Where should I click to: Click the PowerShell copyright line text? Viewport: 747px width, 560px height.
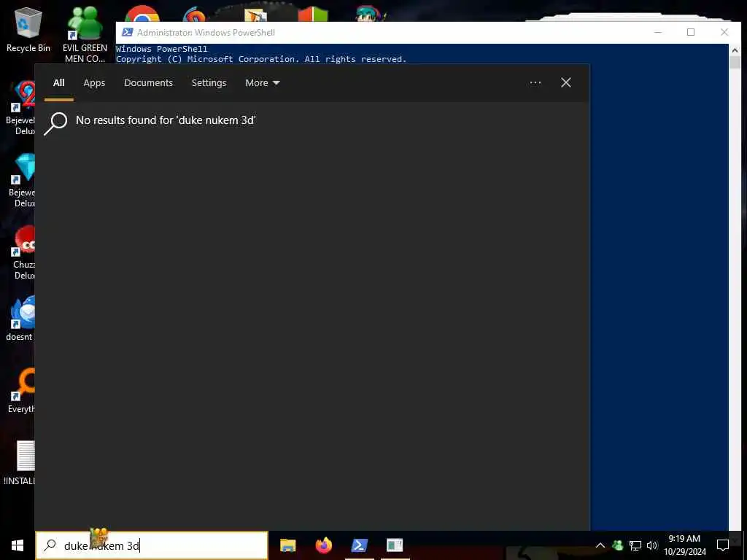(261, 59)
